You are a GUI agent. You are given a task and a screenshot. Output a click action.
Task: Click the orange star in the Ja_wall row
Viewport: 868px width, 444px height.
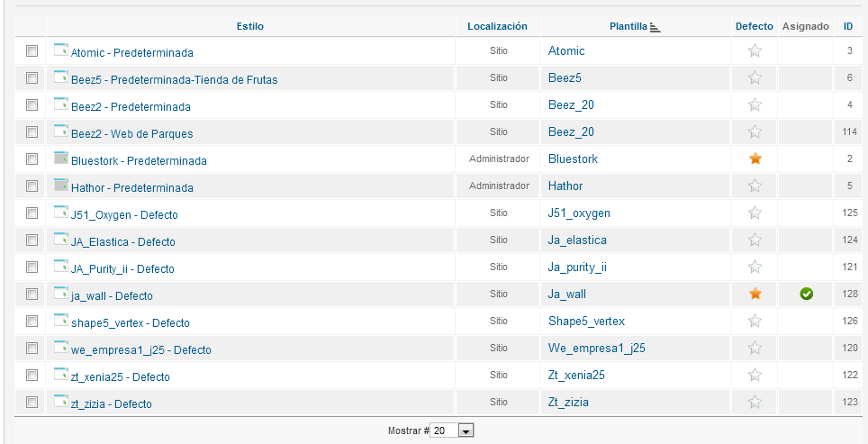coord(755,294)
